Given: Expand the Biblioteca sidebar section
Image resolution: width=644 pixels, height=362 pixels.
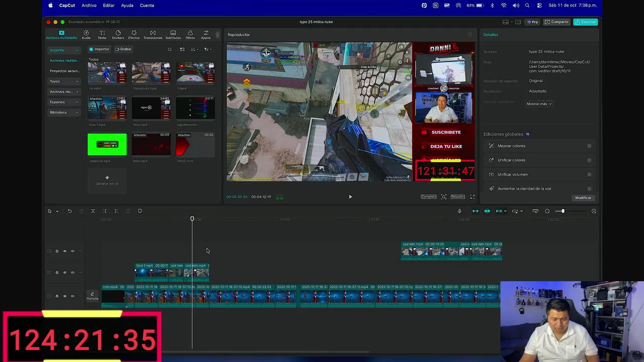Looking at the screenshot, I should (x=64, y=113).
